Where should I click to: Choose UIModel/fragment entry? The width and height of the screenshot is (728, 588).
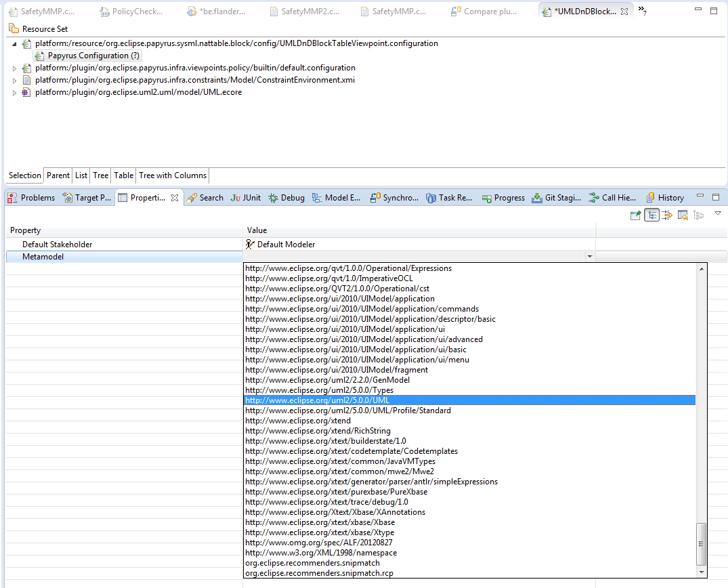[x=469, y=370]
